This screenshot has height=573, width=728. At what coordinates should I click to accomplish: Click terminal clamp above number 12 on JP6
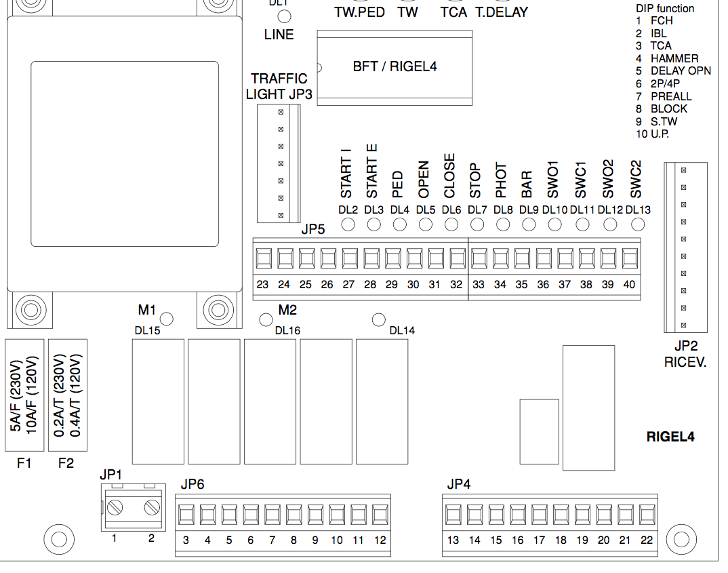coord(380,515)
